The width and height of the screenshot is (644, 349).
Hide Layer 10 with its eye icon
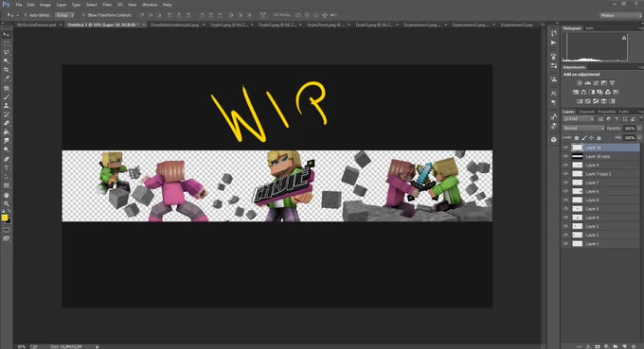(x=565, y=148)
